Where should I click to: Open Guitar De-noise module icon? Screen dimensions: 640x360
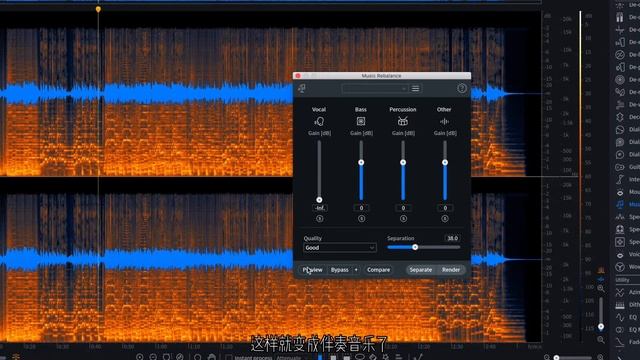coord(620,167)
